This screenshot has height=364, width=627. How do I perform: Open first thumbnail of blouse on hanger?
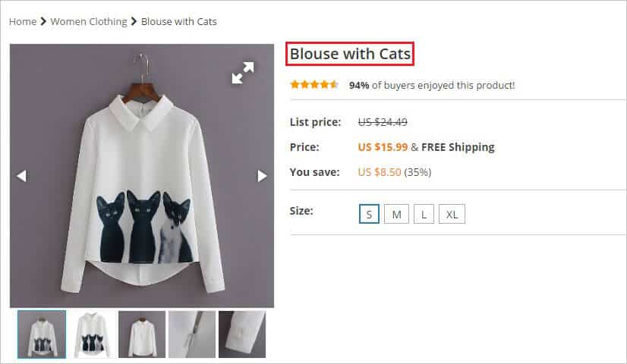[x=42, y=334]
